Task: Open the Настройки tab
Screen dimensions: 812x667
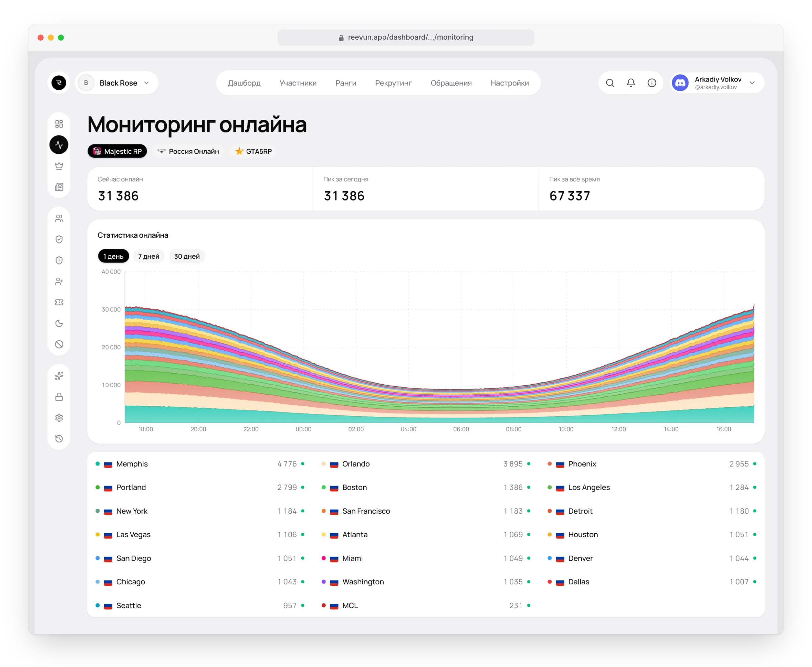Action: coord(510,83)
